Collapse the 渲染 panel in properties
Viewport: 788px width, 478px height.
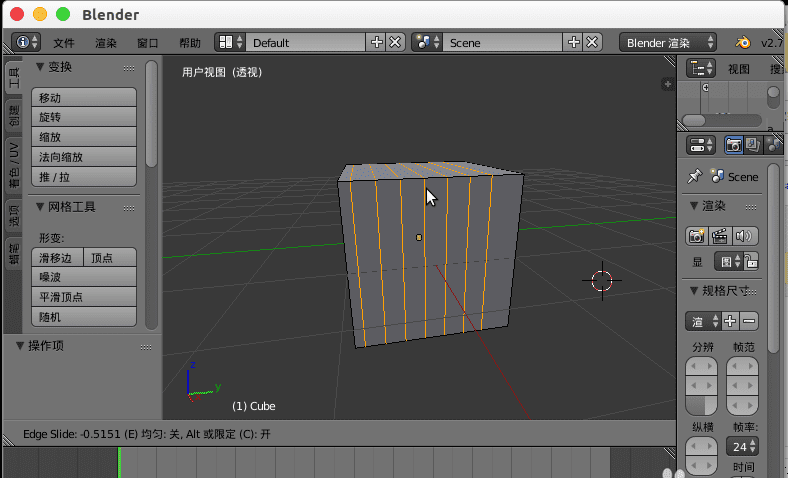pyautogui.click(x=693, y=206)
